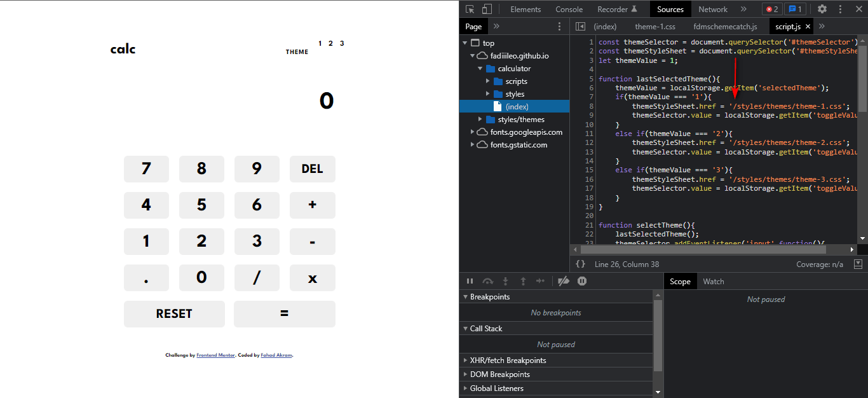Image resolution: width=868 pixels, height=398 pixels.
Task: Collapse the calculator folder
Action: coord(480,69)
